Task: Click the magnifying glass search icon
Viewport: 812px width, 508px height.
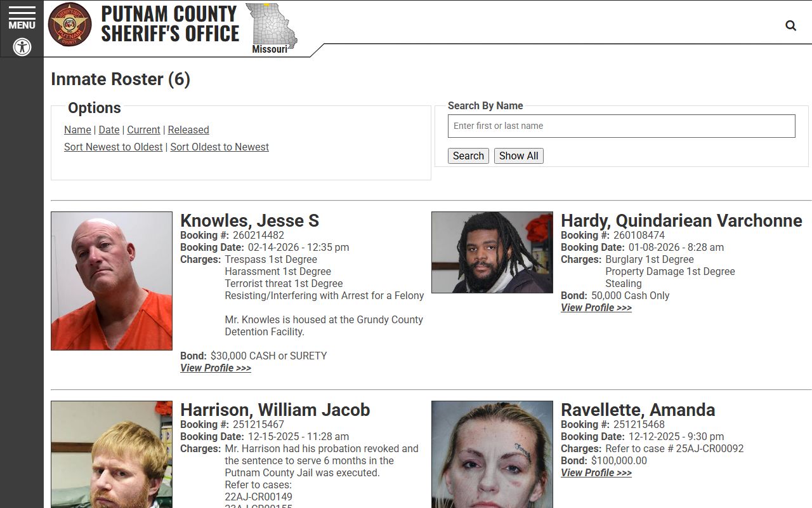Action: pyautogui.click(x=790, y=25)
